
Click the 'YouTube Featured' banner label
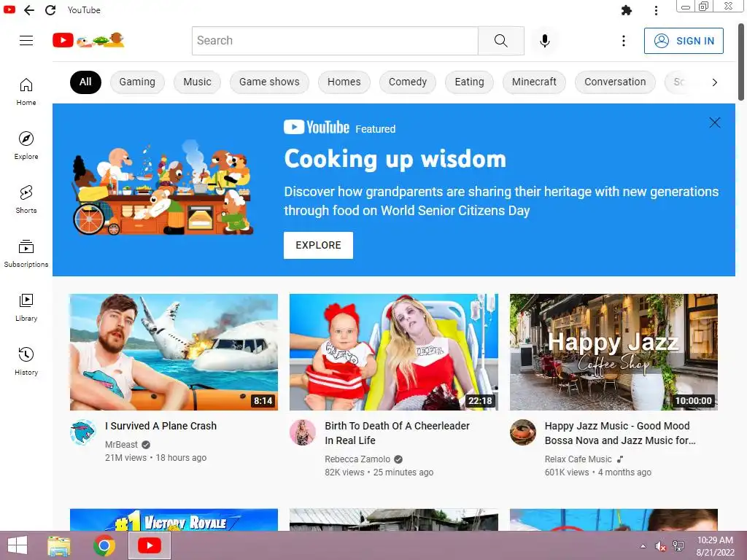click(x=340, y=128)
